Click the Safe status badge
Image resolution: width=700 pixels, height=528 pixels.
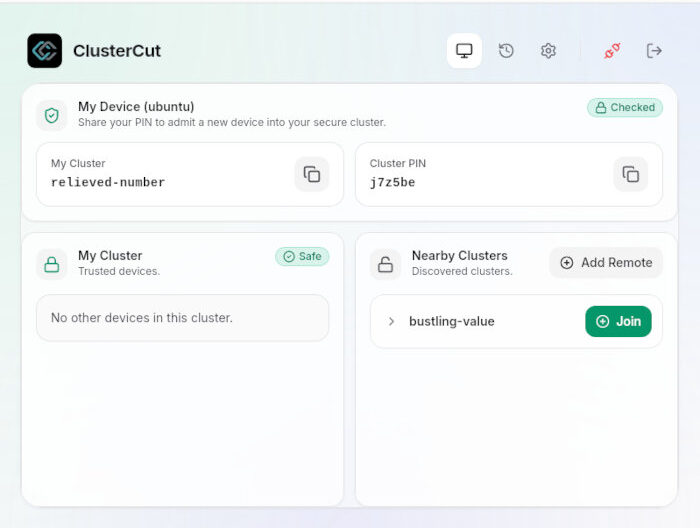(x=302, y=257)
